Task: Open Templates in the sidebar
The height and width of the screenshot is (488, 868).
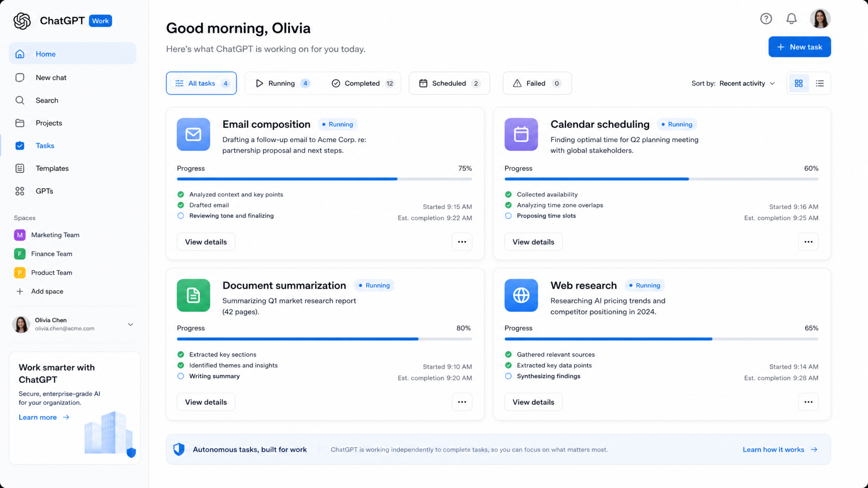Action: 72,169
